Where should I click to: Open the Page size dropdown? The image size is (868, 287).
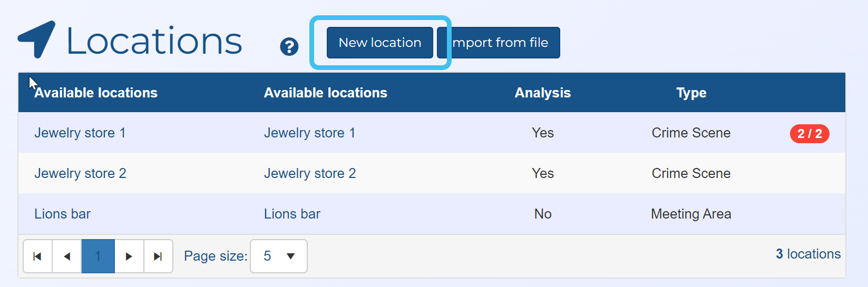point(278,256)
